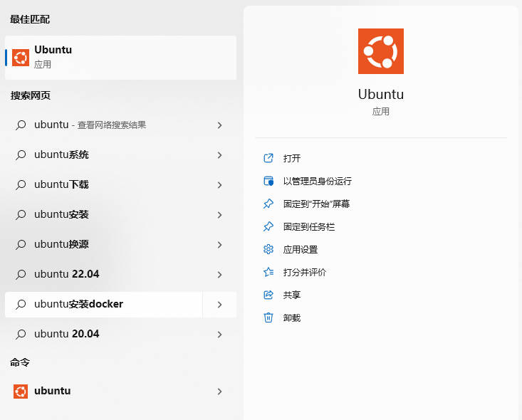Click magnifier icon beside 查看网络搜索结果

pyautogui.click(x=21, y=125)
